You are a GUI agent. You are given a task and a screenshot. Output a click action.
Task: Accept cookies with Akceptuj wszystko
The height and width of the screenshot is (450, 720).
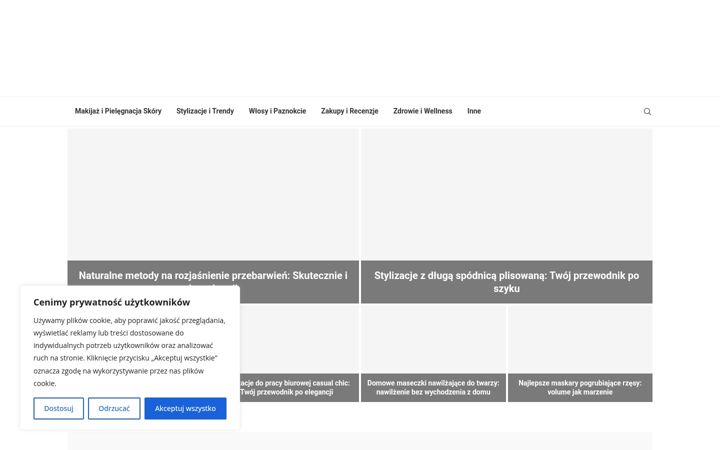[x=185, y=408]
